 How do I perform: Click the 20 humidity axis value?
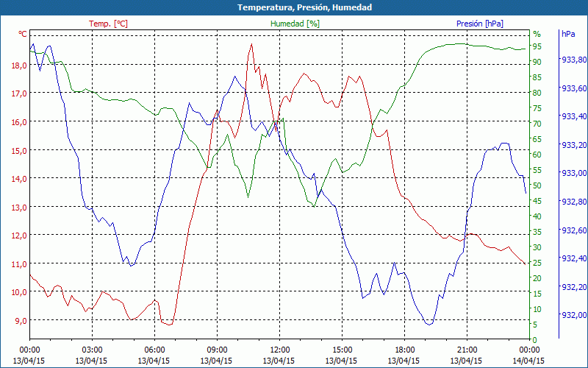[537, 278]
